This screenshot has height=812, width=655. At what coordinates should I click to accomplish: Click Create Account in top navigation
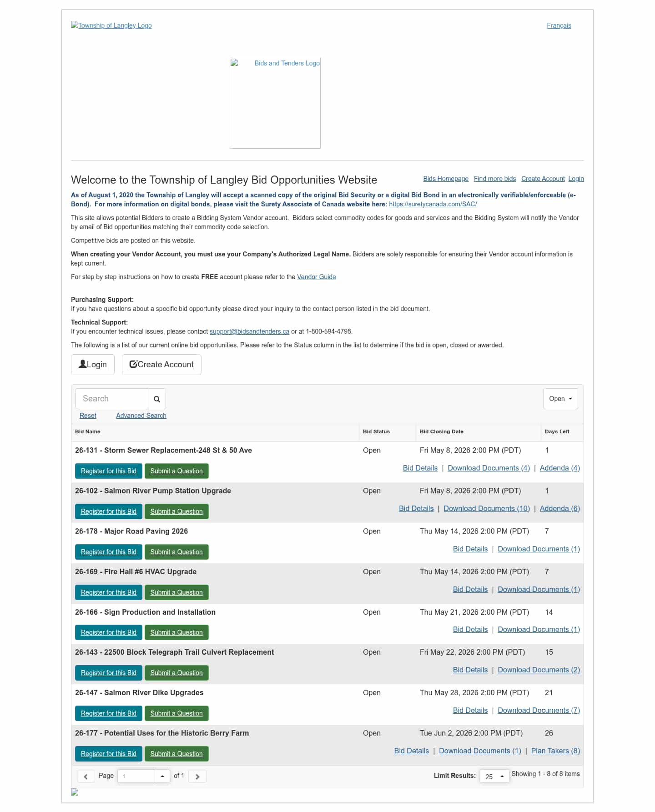[x=543, y=179]
